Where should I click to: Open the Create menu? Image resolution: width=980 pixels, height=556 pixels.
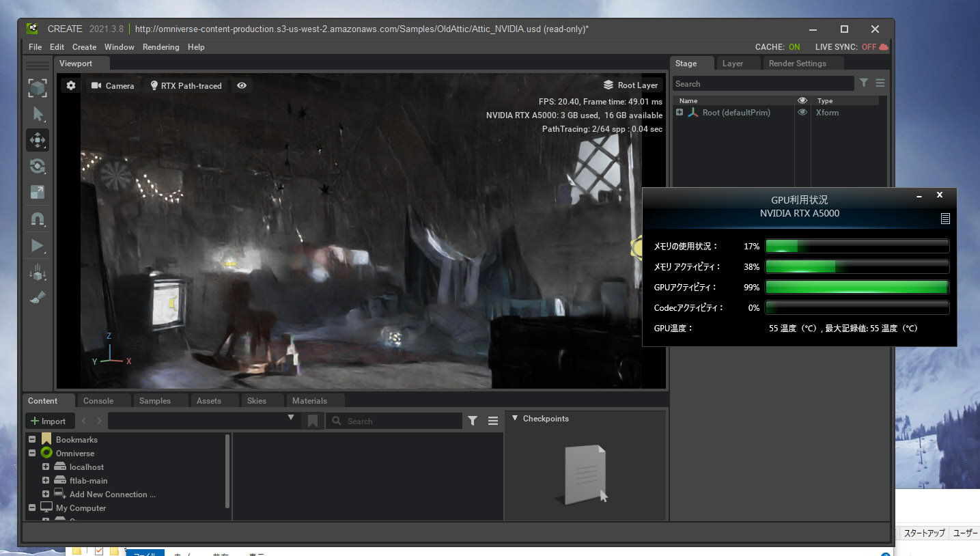click(84, 47)
